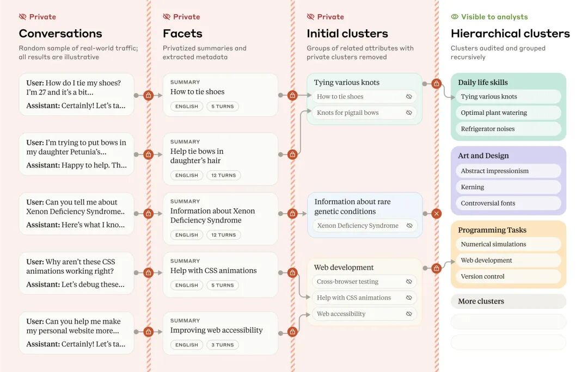Select the "Facets" column heading
588x372 pixels.
(182, 34)
